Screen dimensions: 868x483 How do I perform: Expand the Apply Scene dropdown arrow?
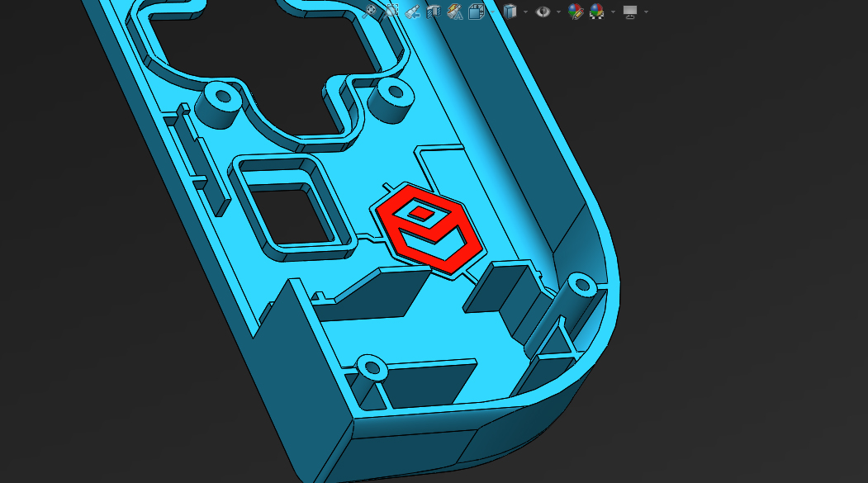point(613,12)
